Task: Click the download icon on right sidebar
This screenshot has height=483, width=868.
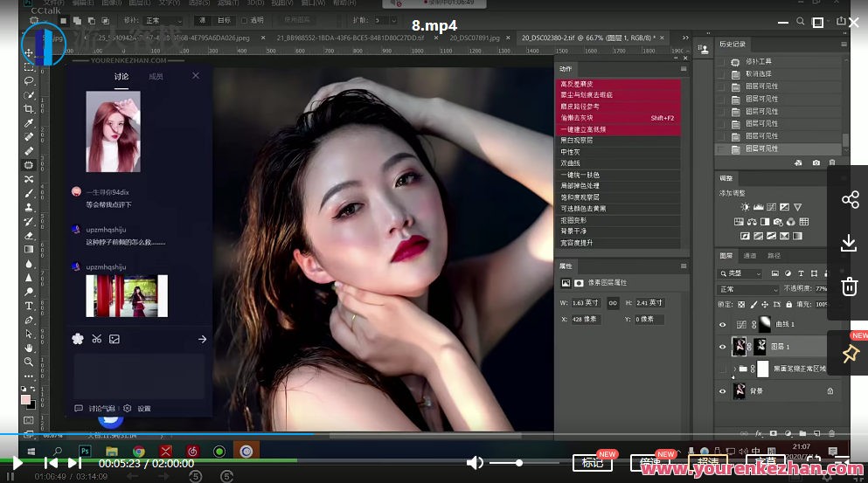Action: pos(849,243)
